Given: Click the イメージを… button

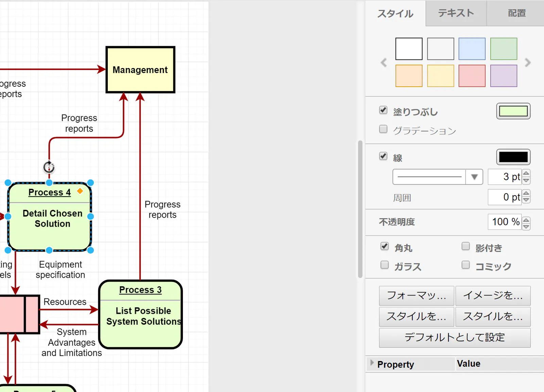Looking at the screenshot, I should [x=493, y=295].
